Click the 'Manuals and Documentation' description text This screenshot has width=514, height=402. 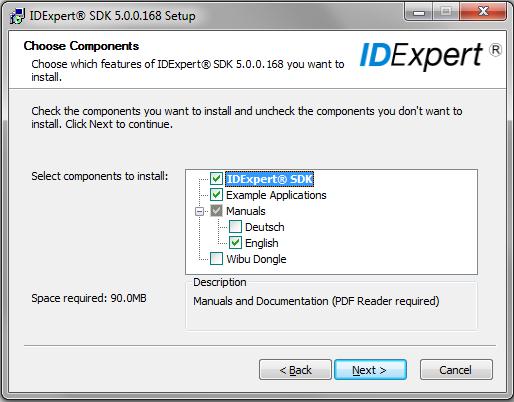click(x=316, y=301)
